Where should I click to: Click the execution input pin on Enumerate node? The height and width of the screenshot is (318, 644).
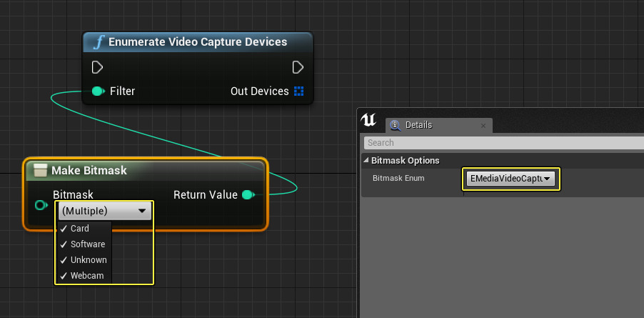click(98, 67)
